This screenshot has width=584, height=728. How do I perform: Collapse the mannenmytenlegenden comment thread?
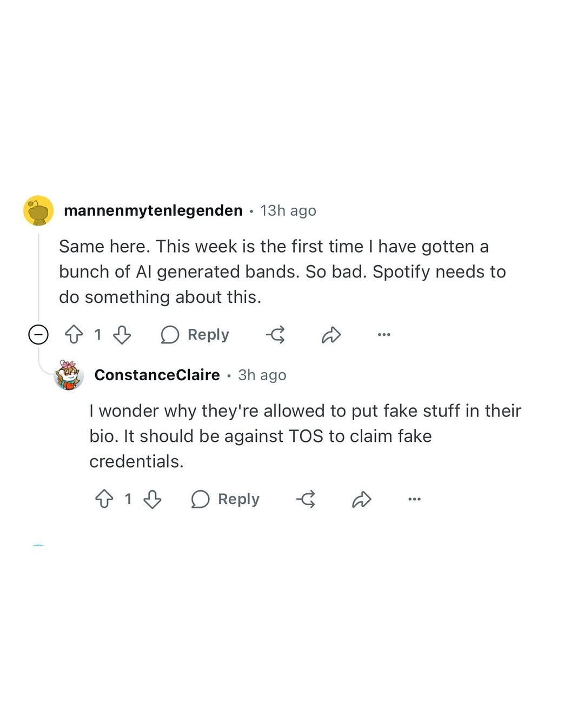tap(38, 335)
